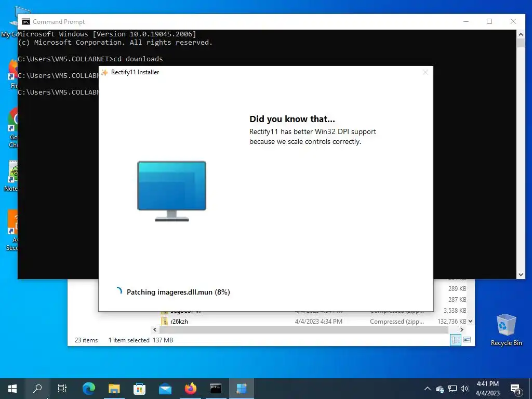
Task: Close the Command Prompt window
Action: pos(513,21)
